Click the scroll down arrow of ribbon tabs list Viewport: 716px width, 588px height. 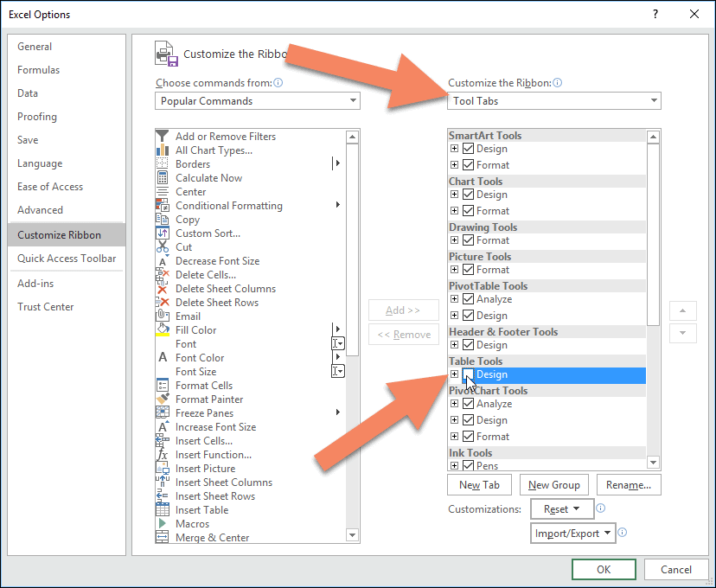(654, 463)
